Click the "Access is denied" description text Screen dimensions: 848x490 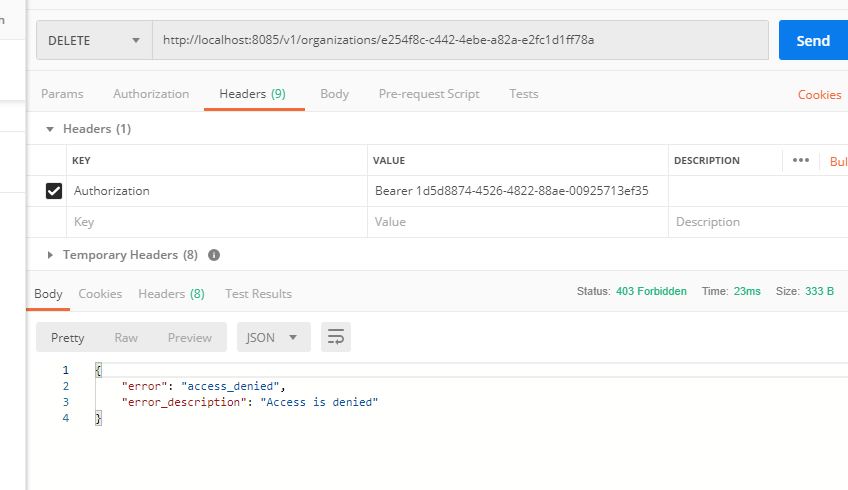(319, 402)
